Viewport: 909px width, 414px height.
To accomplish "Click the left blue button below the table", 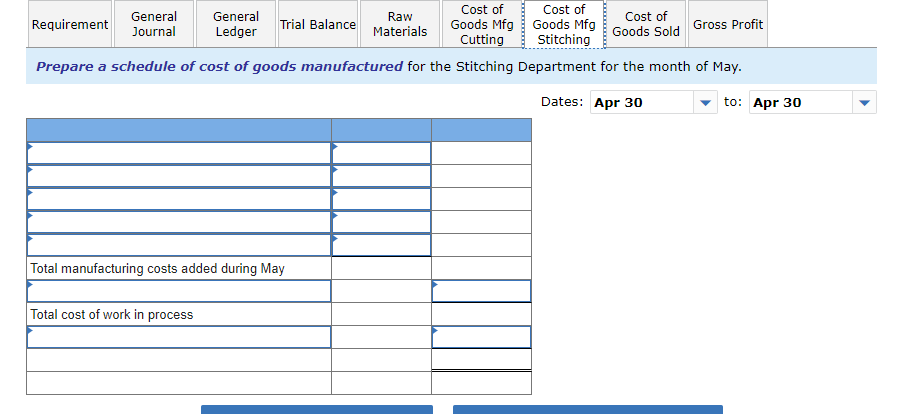I will tap(317, 409).
